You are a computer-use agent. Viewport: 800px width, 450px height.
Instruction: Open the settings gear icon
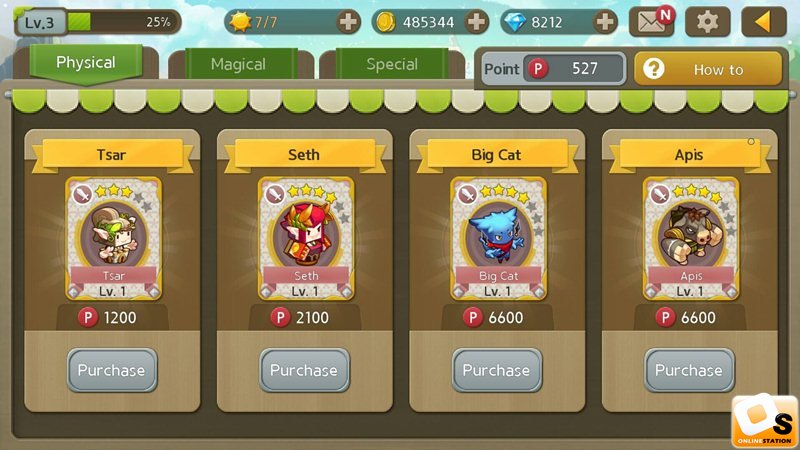[707, 22]
